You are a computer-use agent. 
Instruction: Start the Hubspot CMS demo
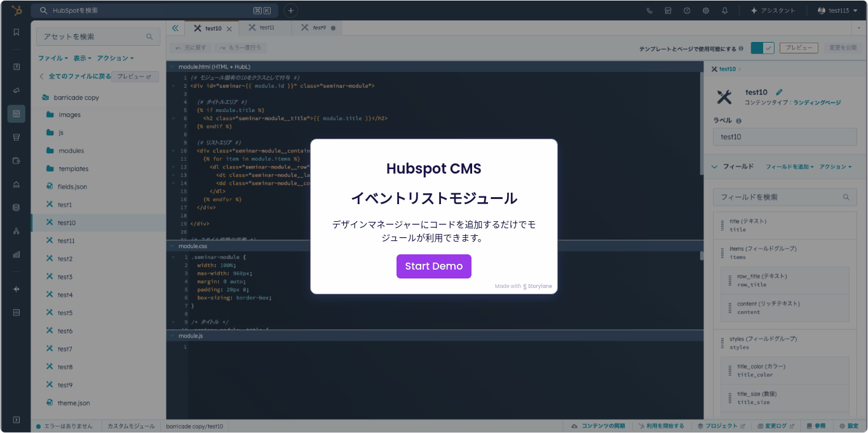click(434, 266)
